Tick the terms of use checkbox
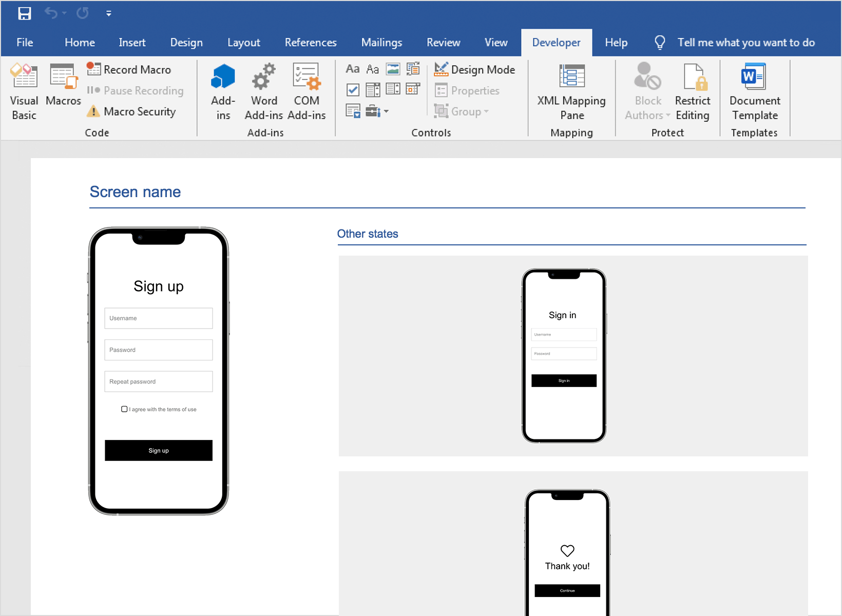 (x=124, y=409)
